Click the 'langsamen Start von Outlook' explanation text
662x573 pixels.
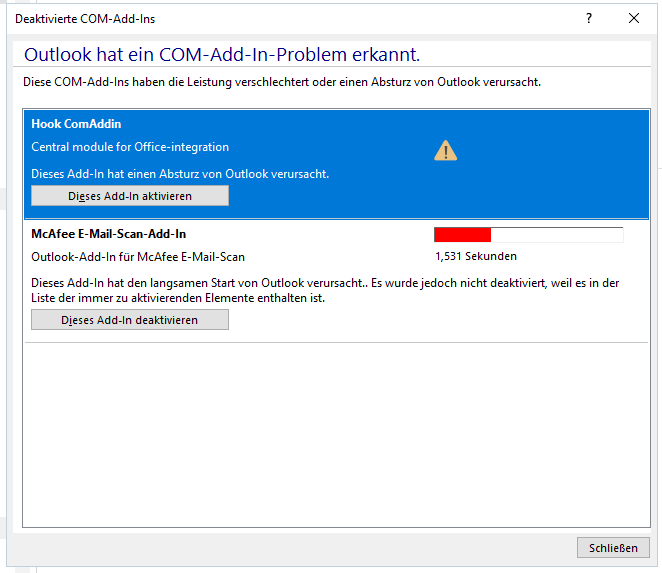(x=325, y=291)
